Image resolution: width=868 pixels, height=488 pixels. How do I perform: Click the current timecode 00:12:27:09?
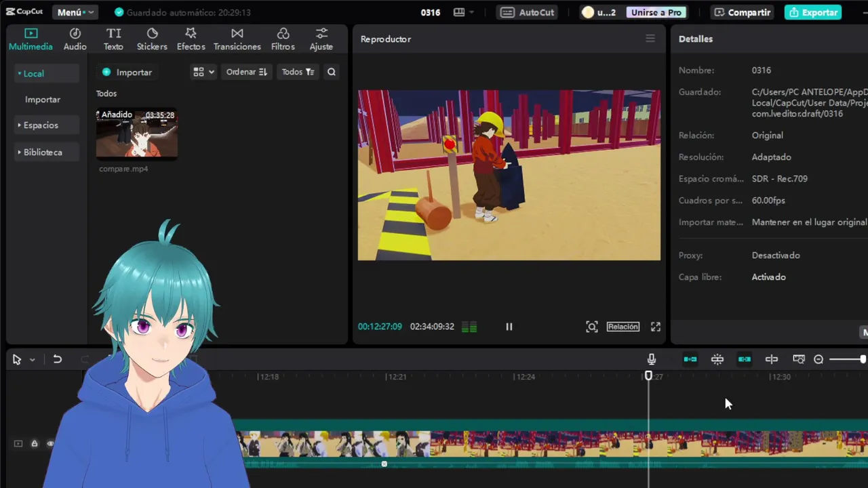click(380, 327)
